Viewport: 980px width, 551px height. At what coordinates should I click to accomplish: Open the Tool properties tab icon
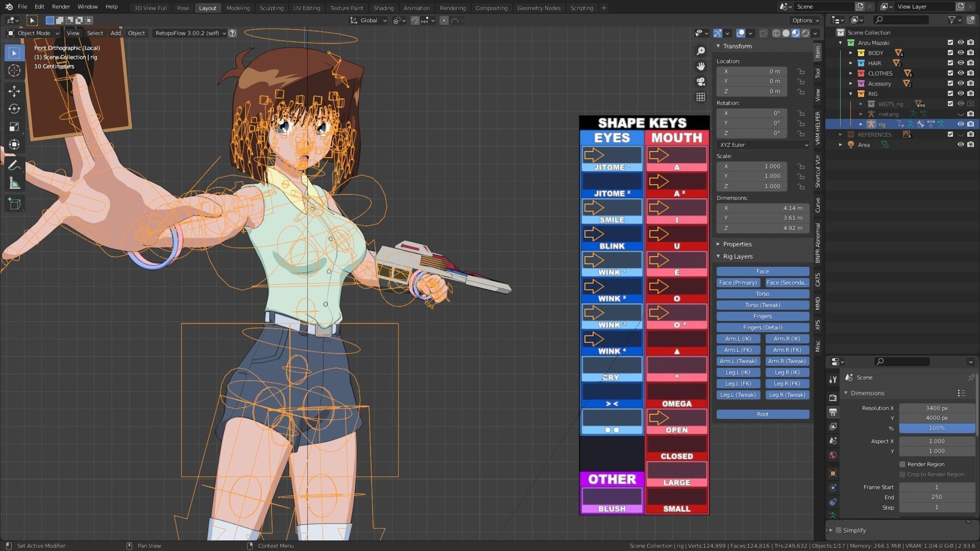pos(833,380)
